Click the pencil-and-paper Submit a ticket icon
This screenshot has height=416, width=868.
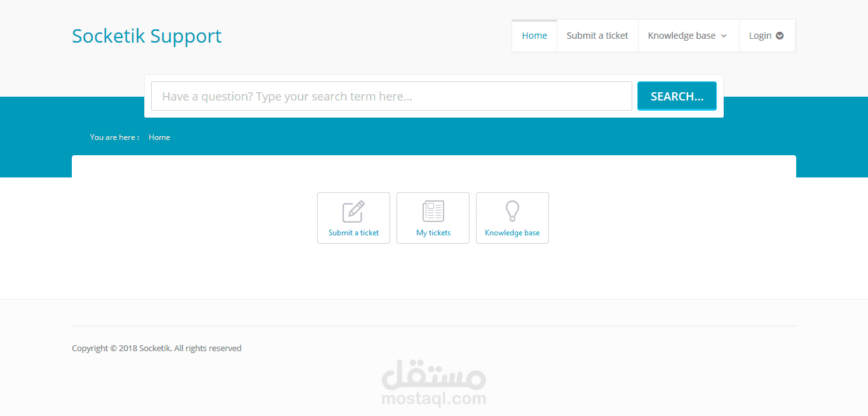click(353, 211)
